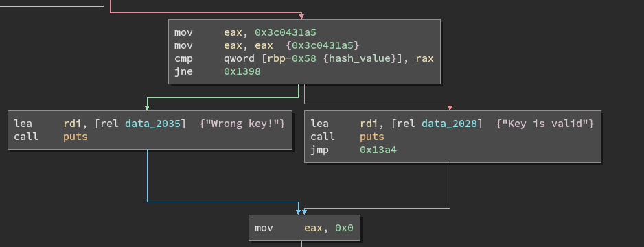Viewport: 644px width, 247px height.
Task: Click the lea mnemonic in Key is valid block
Action: click(x=319, y=123)
